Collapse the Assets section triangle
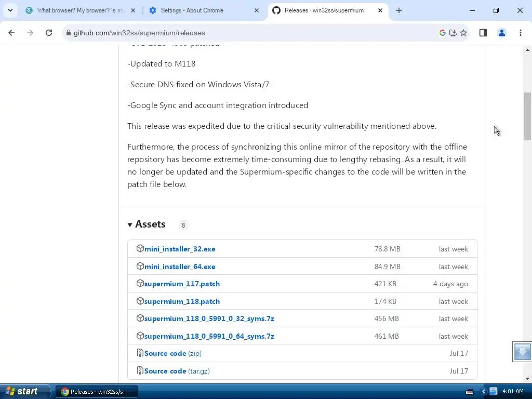The height and width of the screenshot is (399, 532). coord(129,224)
